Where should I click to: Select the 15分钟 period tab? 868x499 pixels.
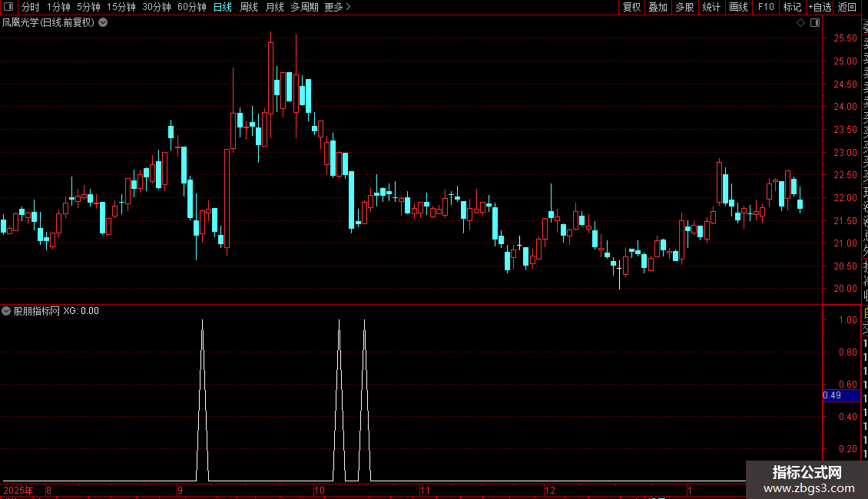[121, 7]
